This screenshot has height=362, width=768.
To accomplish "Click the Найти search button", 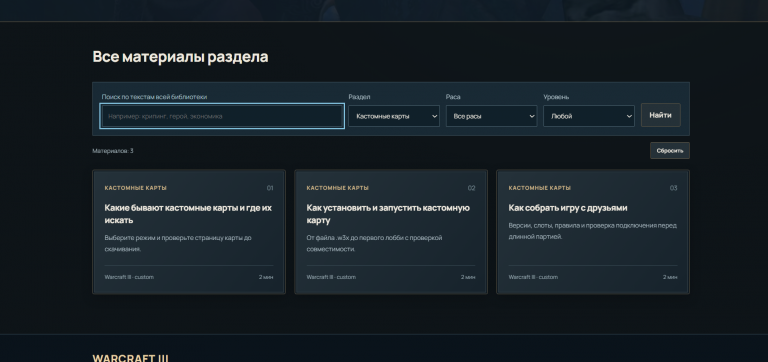I will click(x=660, y=115).
